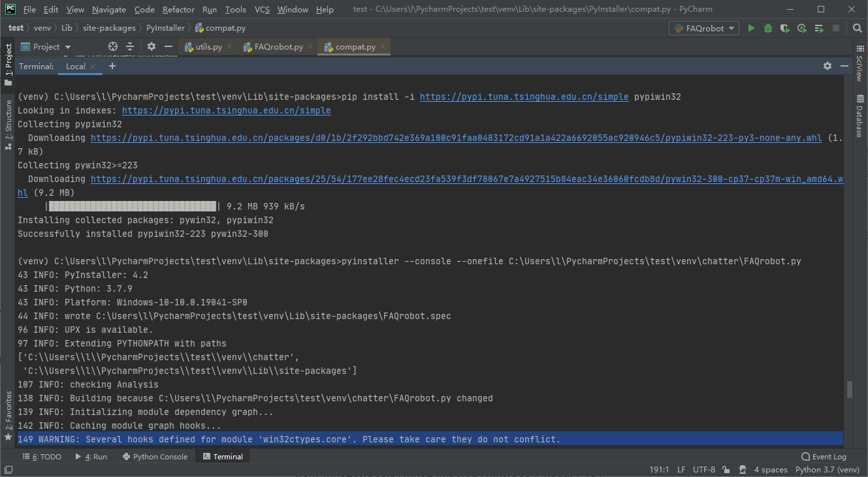
Task: Click 'PyInstaller' breadcrumb
Action: [x=166, y=28]
